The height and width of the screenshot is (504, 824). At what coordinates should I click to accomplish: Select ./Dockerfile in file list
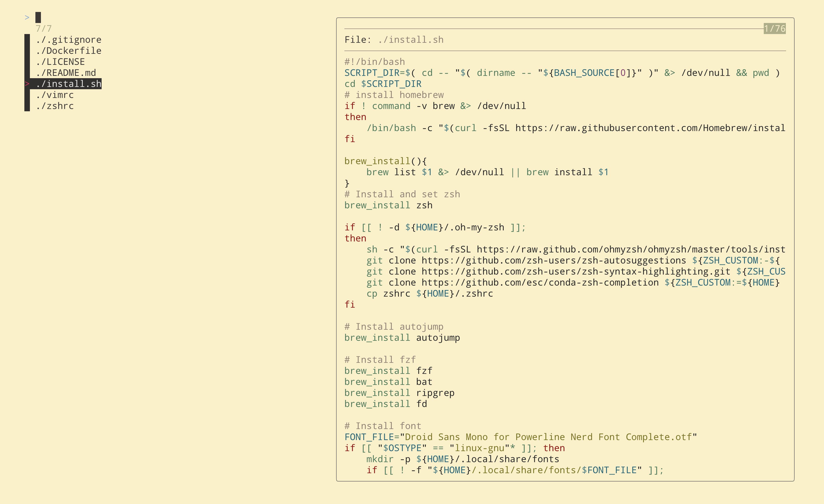tap(69, 51)
